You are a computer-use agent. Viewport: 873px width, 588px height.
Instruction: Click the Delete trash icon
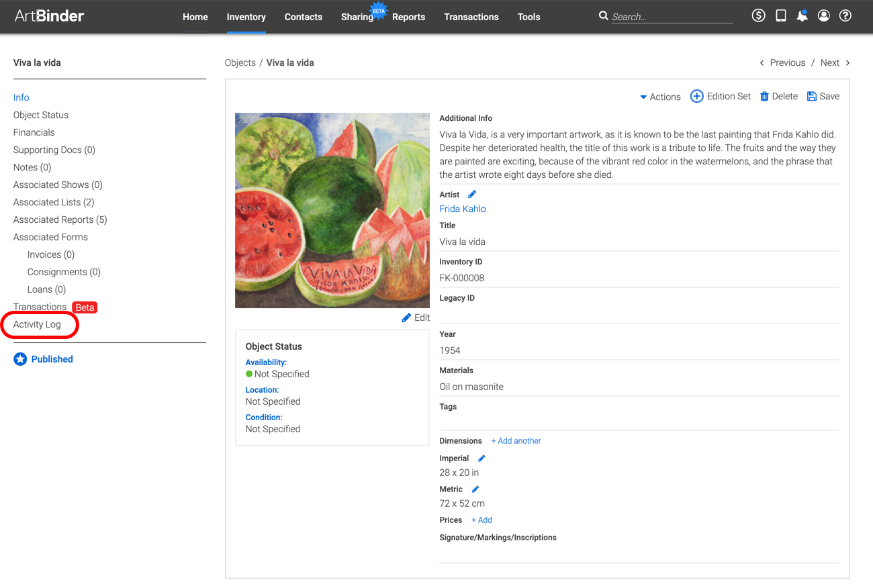click(x=764, y=96)
